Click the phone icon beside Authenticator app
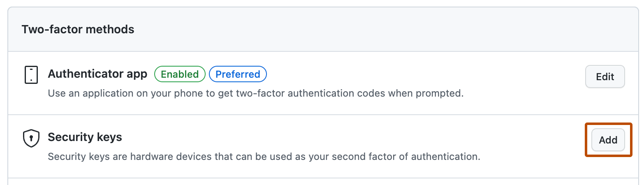The image size is (644, 185). point(31,75)
